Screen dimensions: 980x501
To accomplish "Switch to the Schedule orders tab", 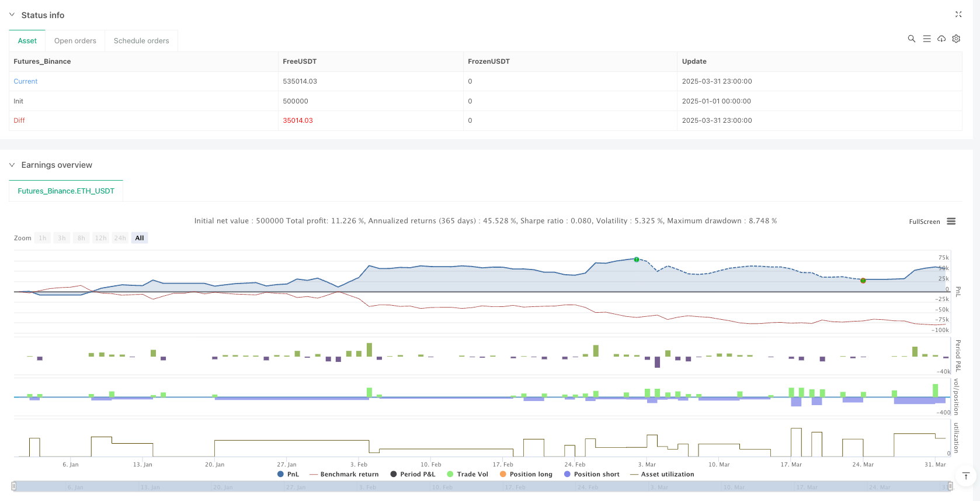I will [141, 41].
